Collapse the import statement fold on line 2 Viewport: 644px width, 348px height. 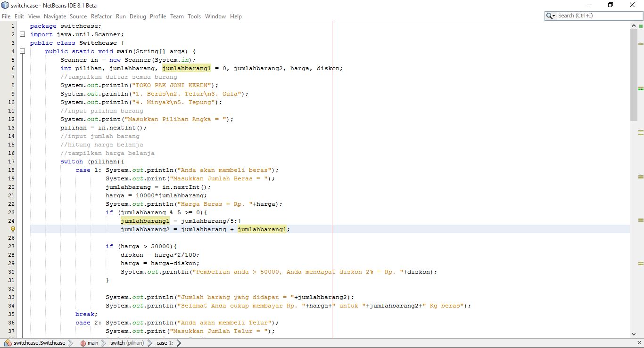click(x=22, y=34)
